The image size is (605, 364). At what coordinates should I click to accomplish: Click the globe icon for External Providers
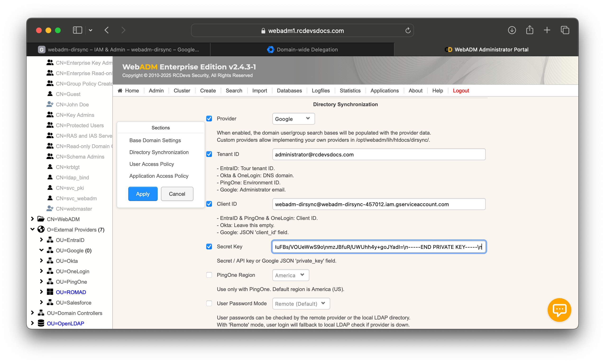coord(41,229)
